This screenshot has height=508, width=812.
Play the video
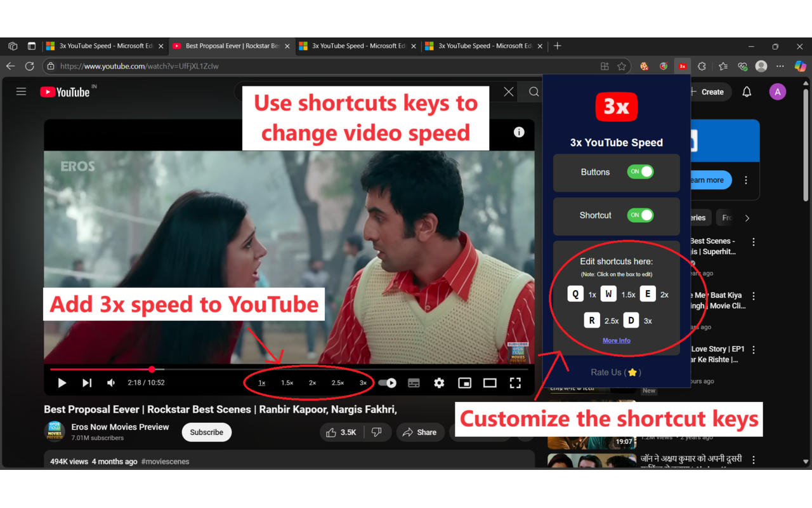point(62,383)
